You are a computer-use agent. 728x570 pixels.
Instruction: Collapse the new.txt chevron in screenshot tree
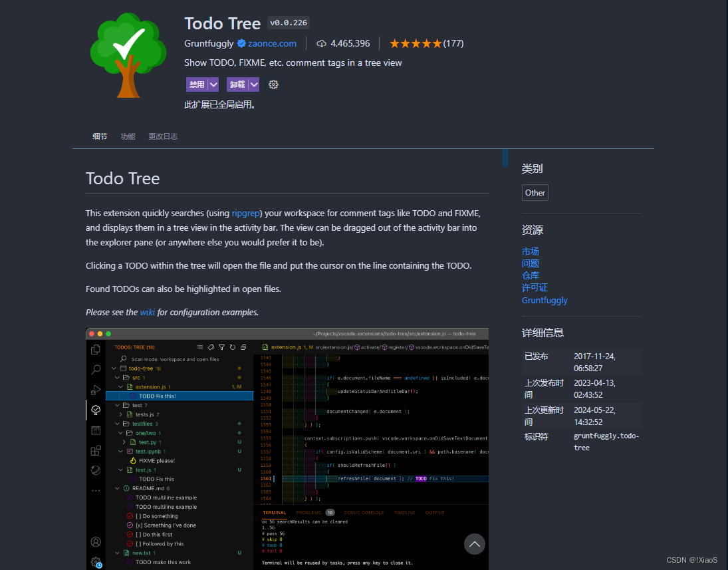[118, 553]
